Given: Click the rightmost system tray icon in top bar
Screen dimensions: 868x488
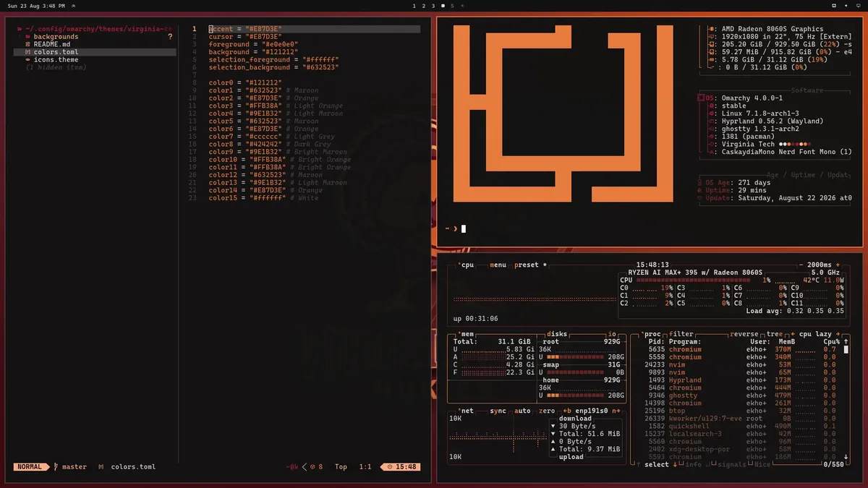Looking at the screenshot, I should coord(860,5).
